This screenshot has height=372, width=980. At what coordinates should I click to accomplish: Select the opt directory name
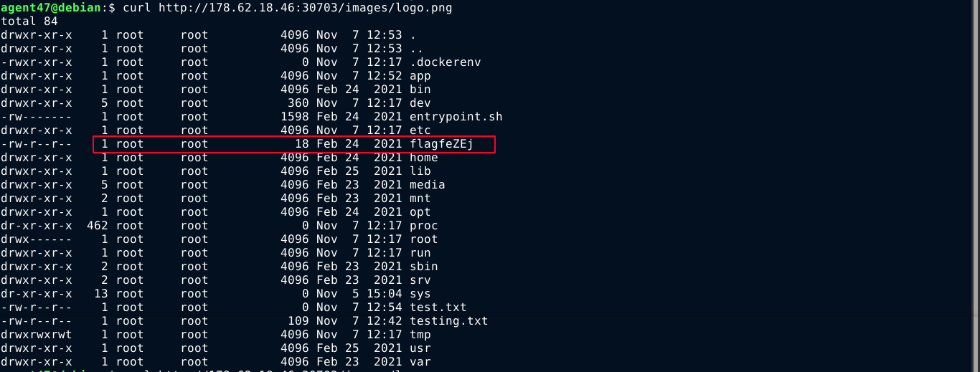tap(420, 212)
